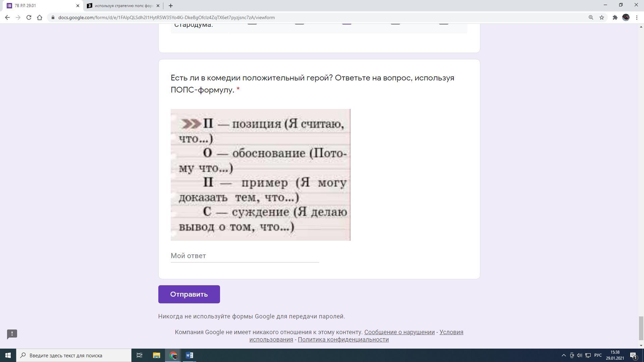Show hidden system tray icons
This screenshot has width=644, height=362.
pos(563,355)
